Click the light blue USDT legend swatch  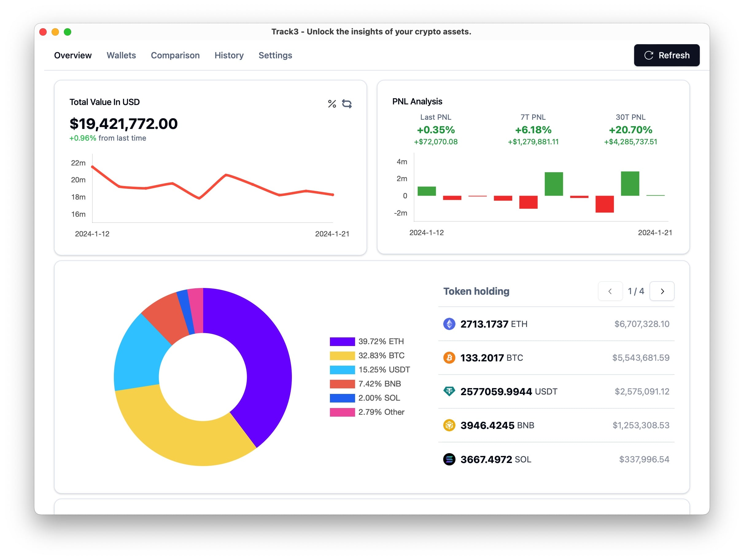coord(342,370)
